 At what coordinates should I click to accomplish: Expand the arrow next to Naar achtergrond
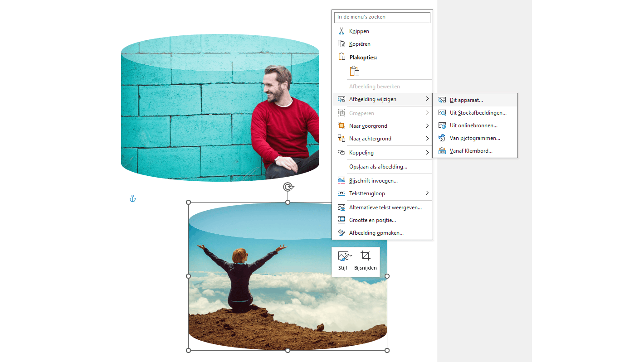point(427,139)
